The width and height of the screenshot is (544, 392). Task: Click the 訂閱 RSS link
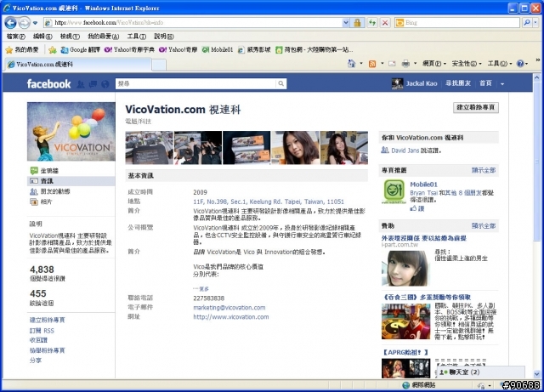coord(42,331)
